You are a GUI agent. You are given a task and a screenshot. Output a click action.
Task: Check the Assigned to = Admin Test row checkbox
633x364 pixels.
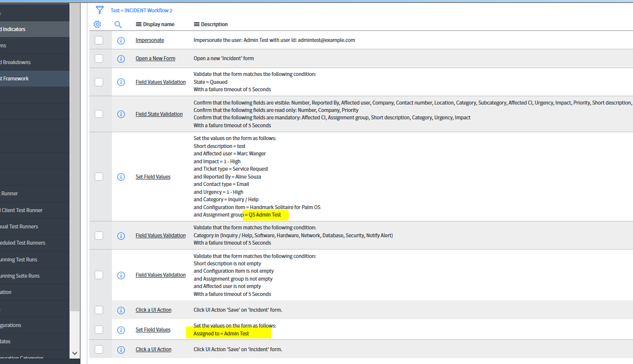tap(99, 329)
